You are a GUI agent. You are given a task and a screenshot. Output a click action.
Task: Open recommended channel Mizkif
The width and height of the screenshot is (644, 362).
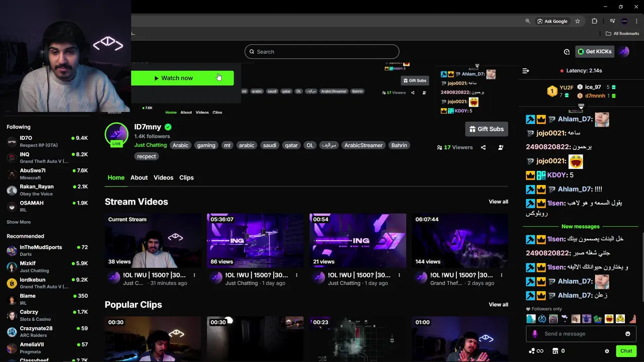[x=47, y=266]
